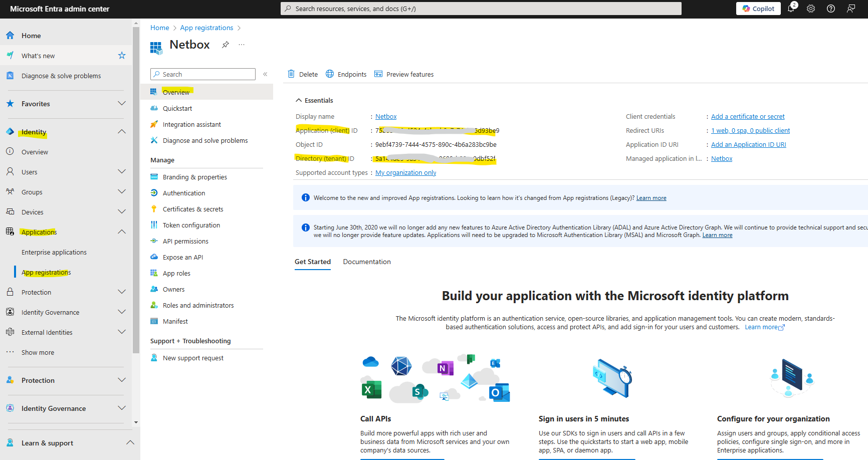Switch to the Get Started tab
This screenshot has height=460, width=868.
coord(313,262)
